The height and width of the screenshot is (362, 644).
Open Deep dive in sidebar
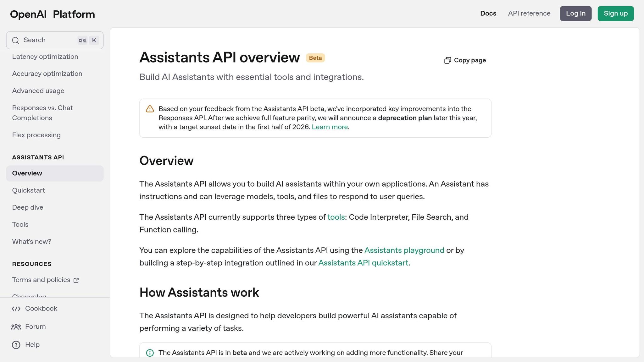click(x=28, y=207)
